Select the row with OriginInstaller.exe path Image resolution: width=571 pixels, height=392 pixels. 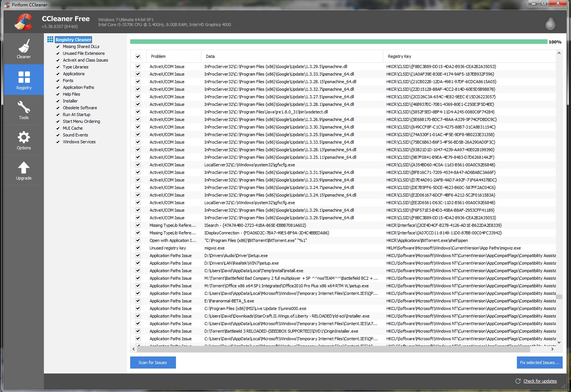(344, 331)
